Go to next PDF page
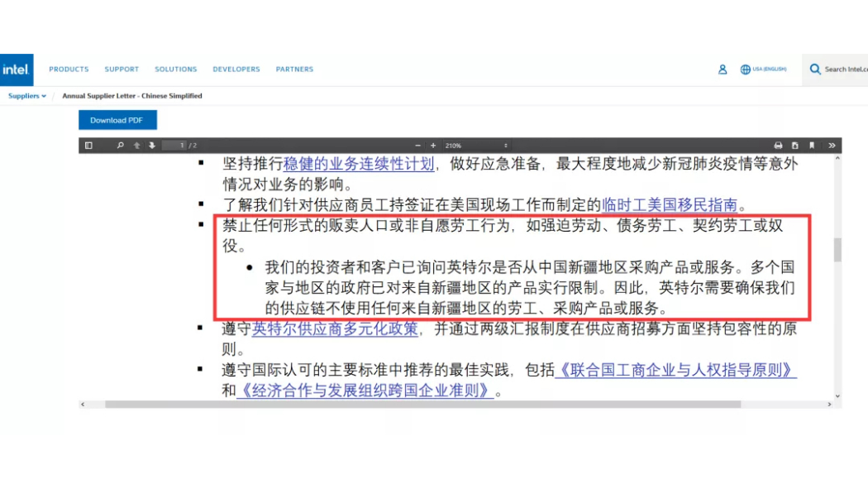868x489 pixels. (x=151, y=146)
